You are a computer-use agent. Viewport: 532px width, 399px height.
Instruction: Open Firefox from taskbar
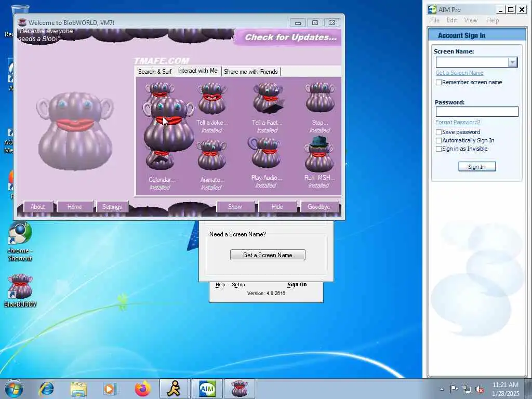pos(143,389)
